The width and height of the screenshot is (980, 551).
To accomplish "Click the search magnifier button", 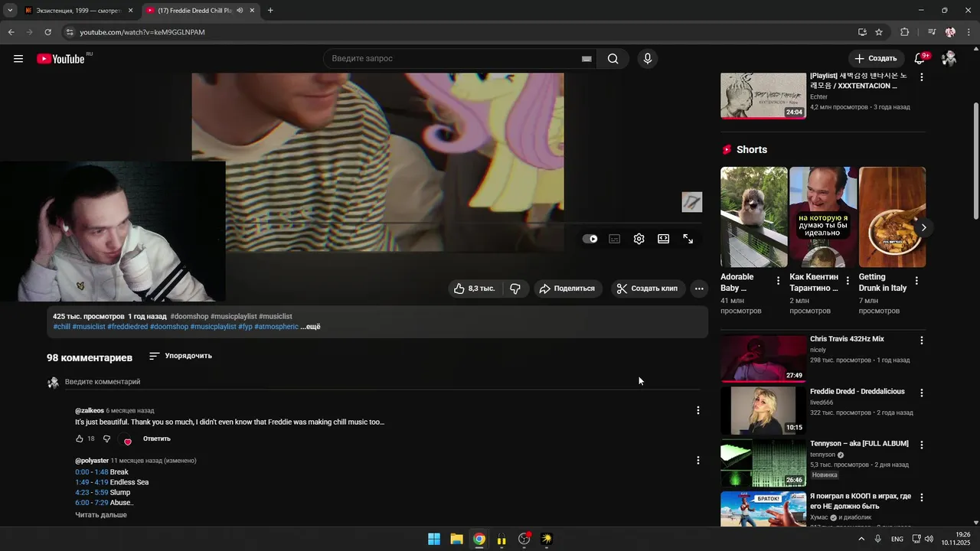I will [x=612, y=59].
